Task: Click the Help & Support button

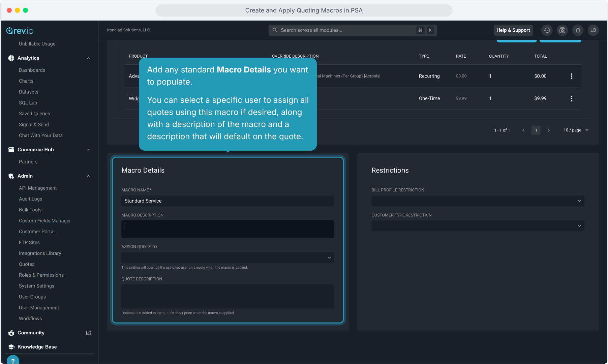Action: pos(513,30)
